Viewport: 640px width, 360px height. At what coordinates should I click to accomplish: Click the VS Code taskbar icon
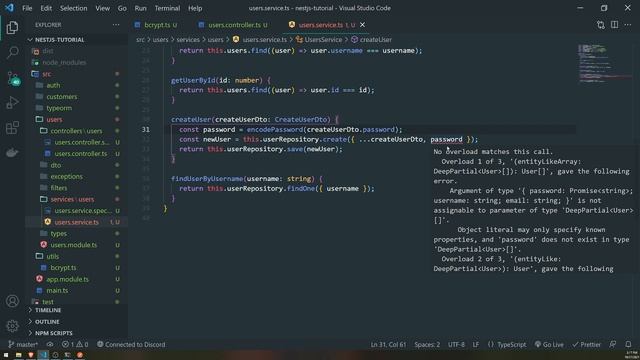tap(43, 355)
